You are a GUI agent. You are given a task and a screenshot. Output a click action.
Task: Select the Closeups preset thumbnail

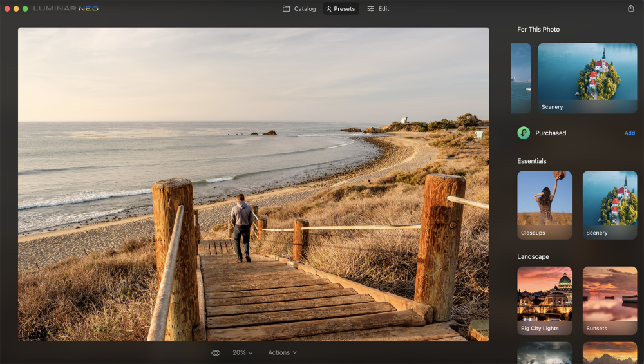[x=545, y=205]
